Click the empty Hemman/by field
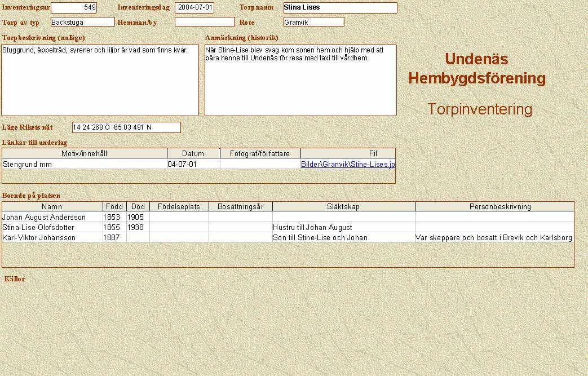 [204, 22]
